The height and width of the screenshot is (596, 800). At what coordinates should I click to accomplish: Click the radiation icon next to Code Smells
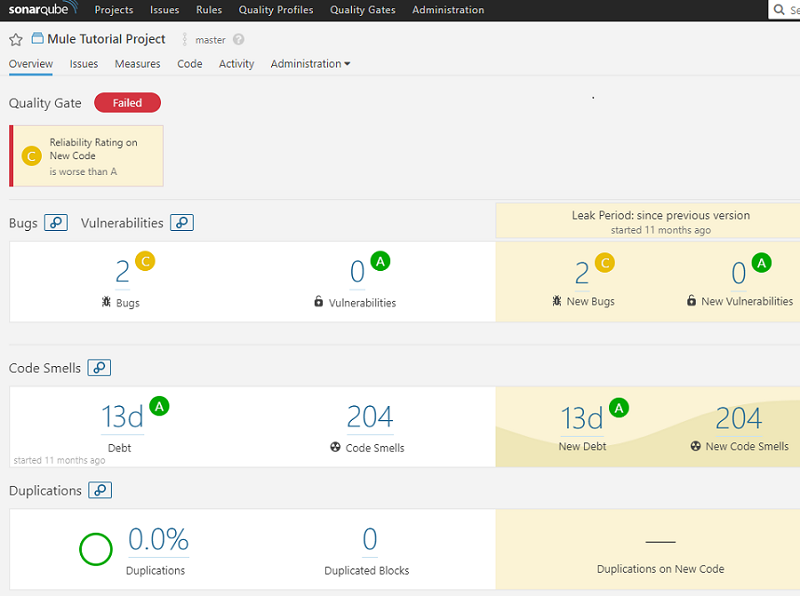(335, 447)
